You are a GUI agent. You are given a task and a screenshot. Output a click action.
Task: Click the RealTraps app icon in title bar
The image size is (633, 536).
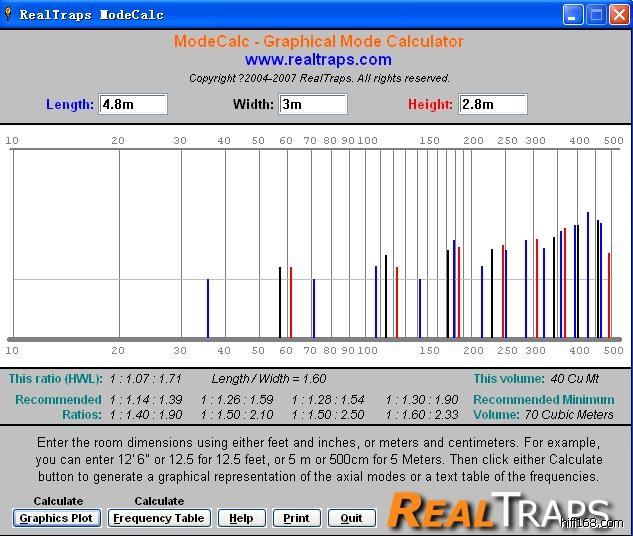pos(10,15)
